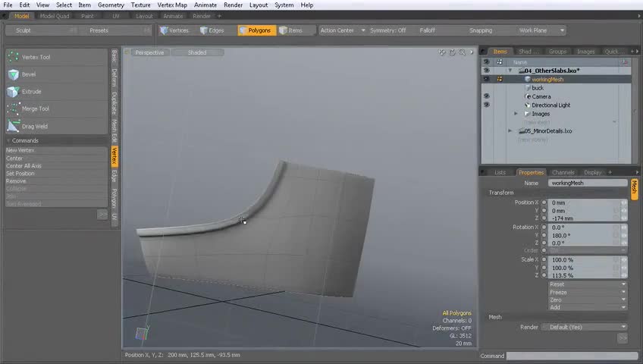Image resolution: width=643 pixels, height=364 pixels.
Task: Switch to Items selection mode
Action: coord(291,30)
